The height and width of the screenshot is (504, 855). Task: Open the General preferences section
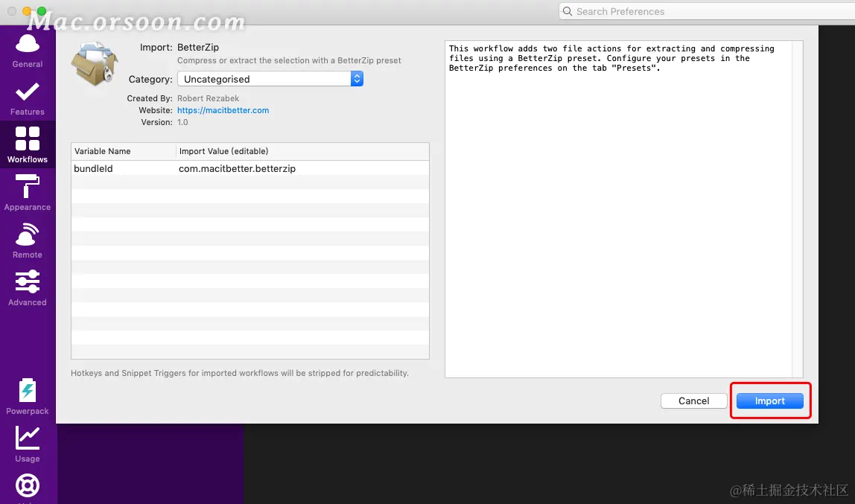pos(28,51)
